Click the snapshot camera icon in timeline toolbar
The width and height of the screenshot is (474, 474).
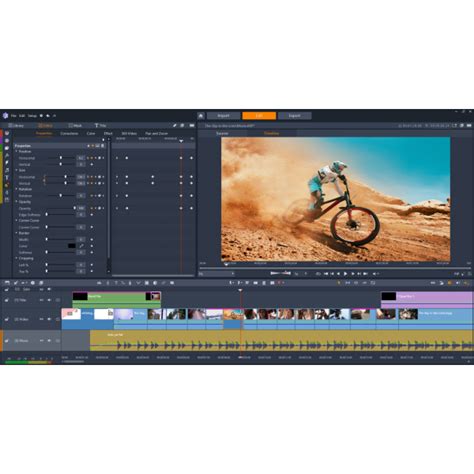272,283
